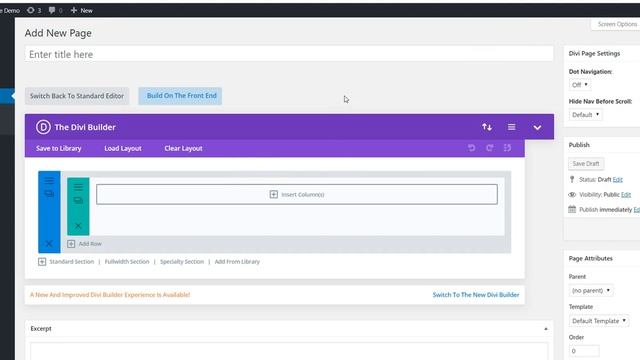Add section From Library
The height and width of the screenshot is (360, 640).
[x=237, y=262]
